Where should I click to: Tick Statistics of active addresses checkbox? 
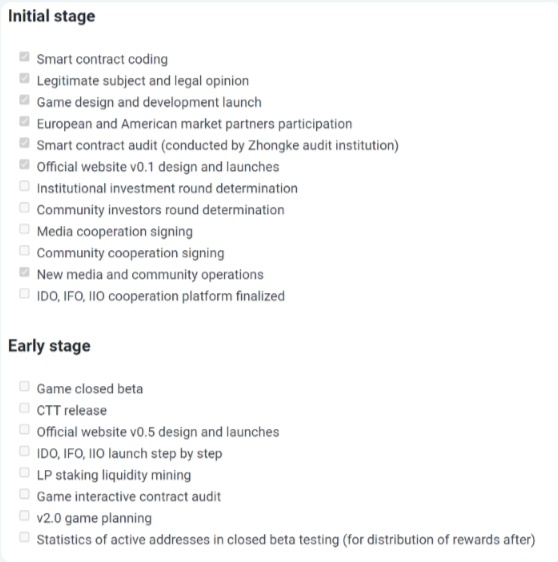click(x=24, y=537)
